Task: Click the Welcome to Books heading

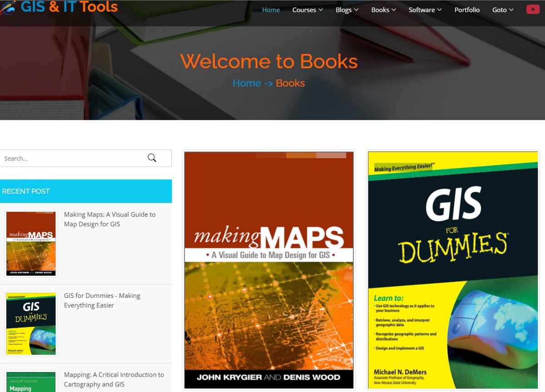Action: click(x=269, y=61)
